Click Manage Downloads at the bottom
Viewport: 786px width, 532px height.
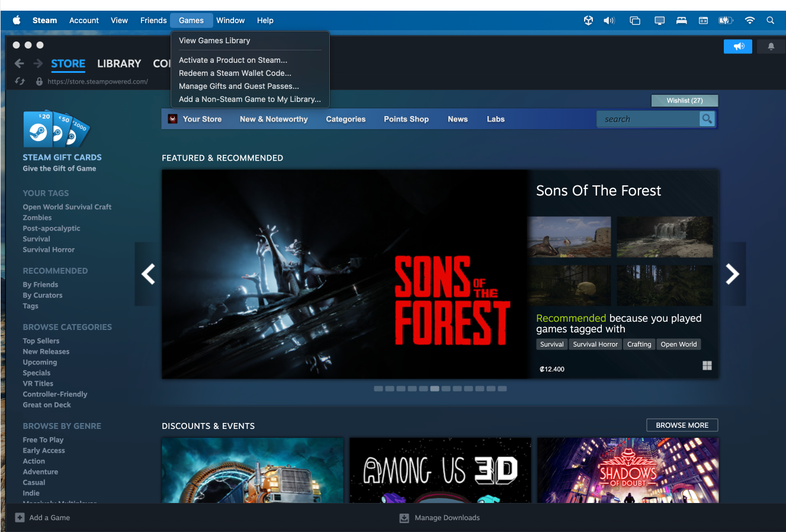[447, 518]
